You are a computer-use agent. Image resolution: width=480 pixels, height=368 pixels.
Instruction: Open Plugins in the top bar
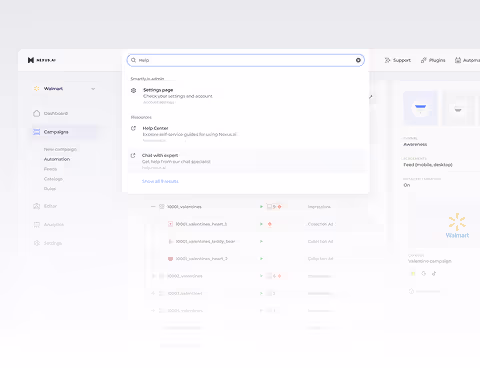pos(433,60)
